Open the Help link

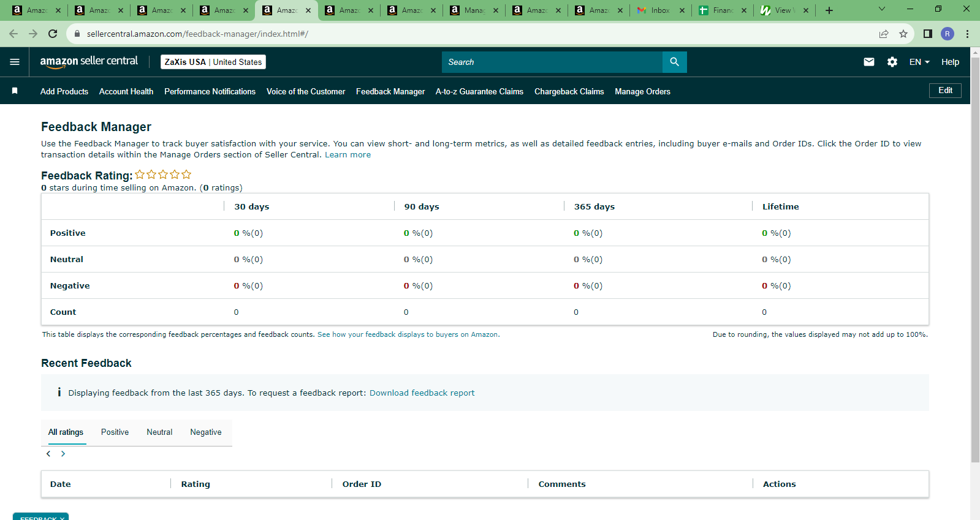tap(950, 62)
